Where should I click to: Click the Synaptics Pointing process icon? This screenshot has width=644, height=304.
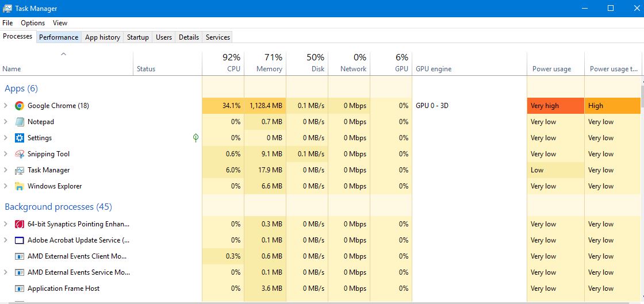coord(20,224)
